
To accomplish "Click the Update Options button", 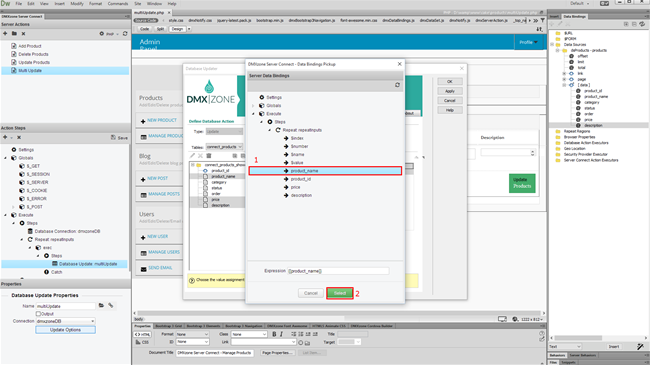I will tap(65, 330).
